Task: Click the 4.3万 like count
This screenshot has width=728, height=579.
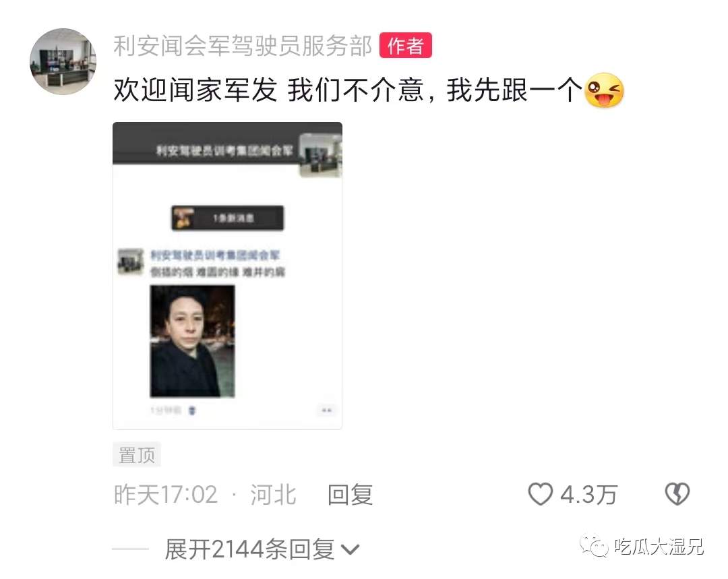Action: [x=588, y=495]
